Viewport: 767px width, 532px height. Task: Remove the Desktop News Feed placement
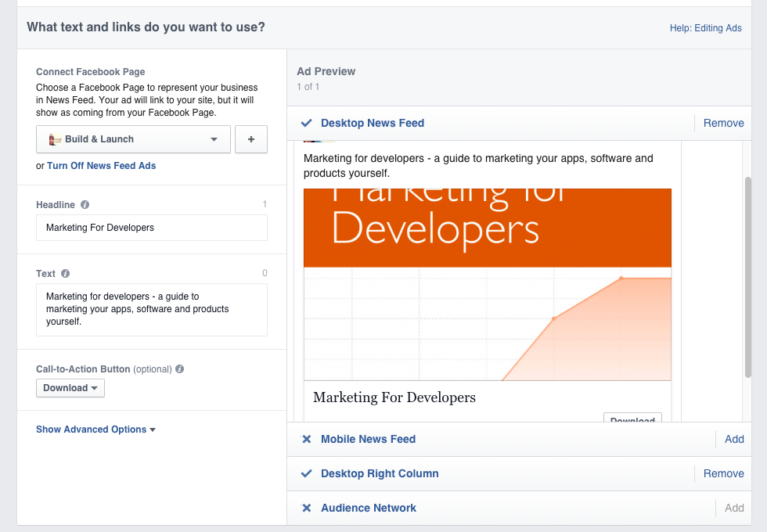(723, 124)
